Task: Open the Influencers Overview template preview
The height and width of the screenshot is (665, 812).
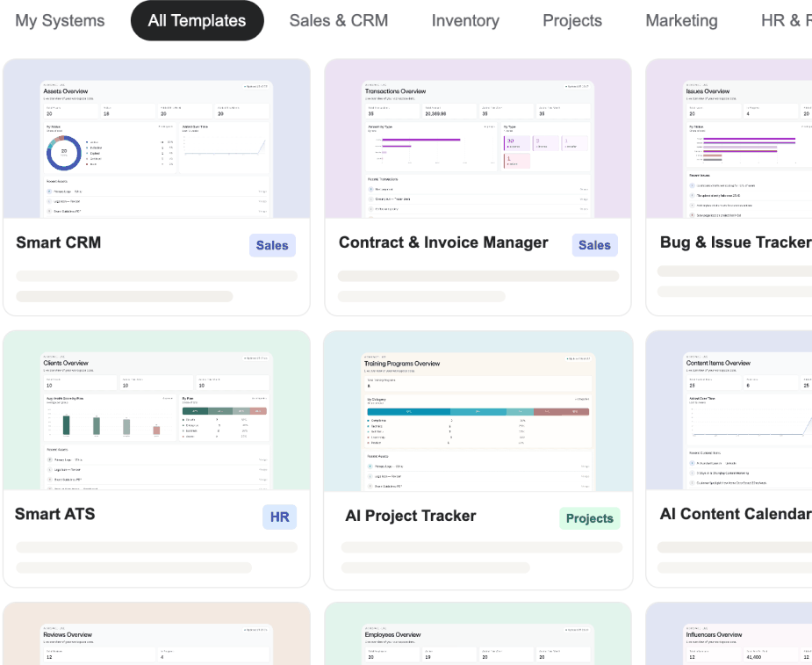Action: tap(729, 633)
